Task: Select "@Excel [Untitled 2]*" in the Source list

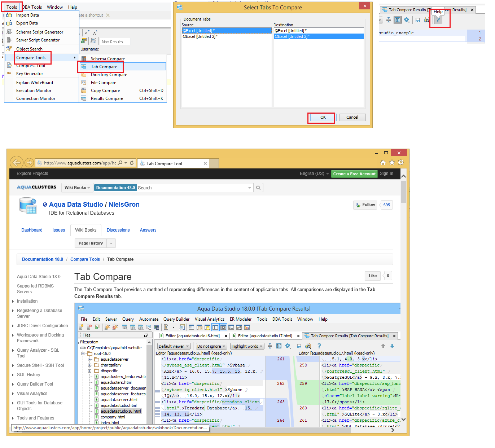Action: 227,36
